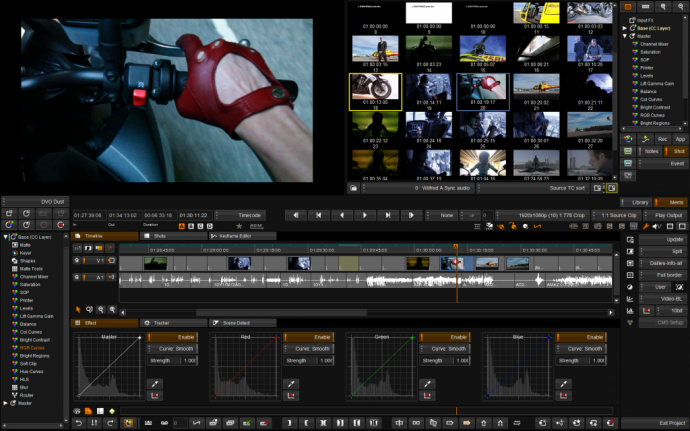Screen dimensions: 690x431
Task: Toggle memory slot A
Action: coord(181,226)
